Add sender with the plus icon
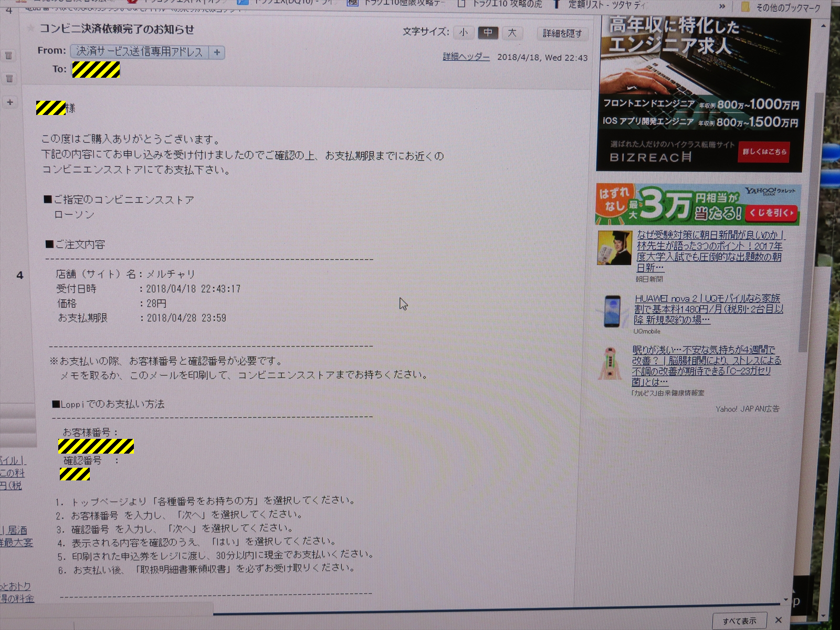Viewport: 840px width, 630px height. point(217,52)
